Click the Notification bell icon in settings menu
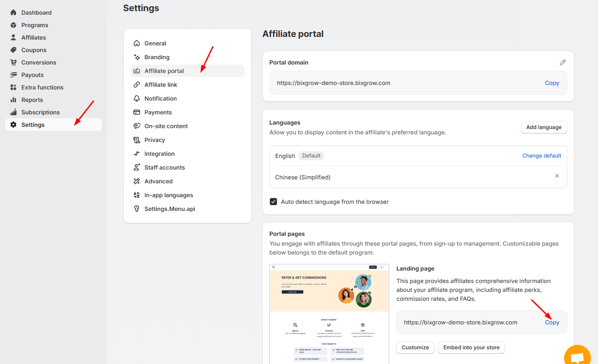 tap(137, 98)
